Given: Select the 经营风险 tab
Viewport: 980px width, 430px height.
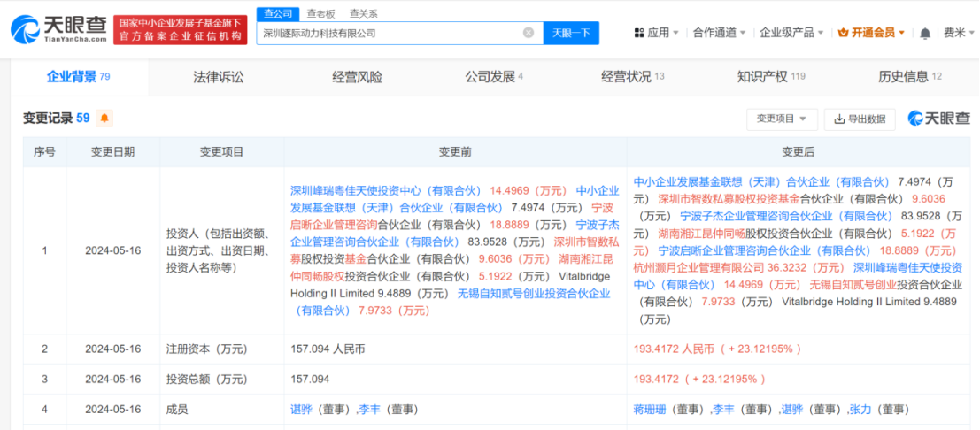Looking at the screenshot, I should 357,77.
